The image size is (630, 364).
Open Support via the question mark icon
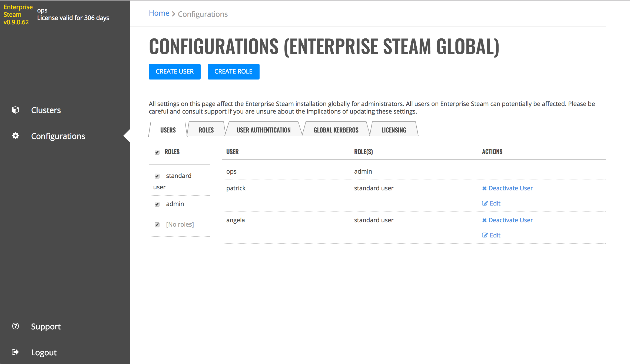click(x=15, y=326)
